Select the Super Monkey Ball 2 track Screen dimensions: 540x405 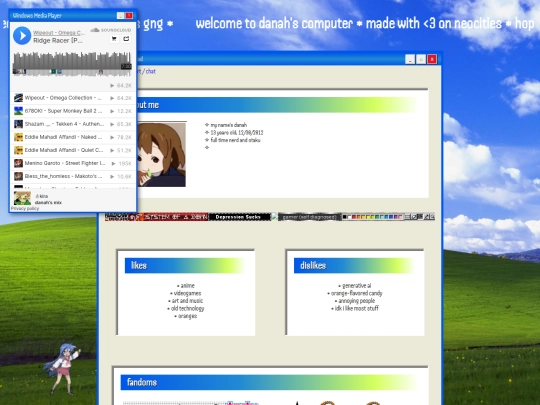(x=73, y=111)
